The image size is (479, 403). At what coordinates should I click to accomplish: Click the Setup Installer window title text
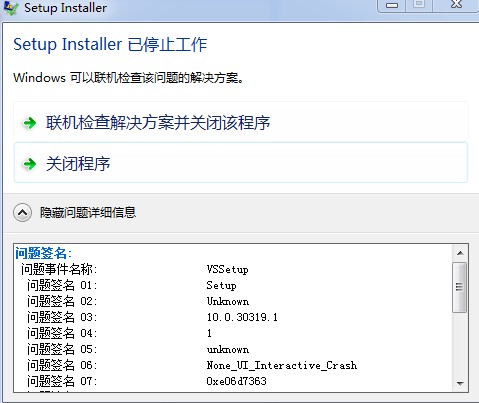65,7
